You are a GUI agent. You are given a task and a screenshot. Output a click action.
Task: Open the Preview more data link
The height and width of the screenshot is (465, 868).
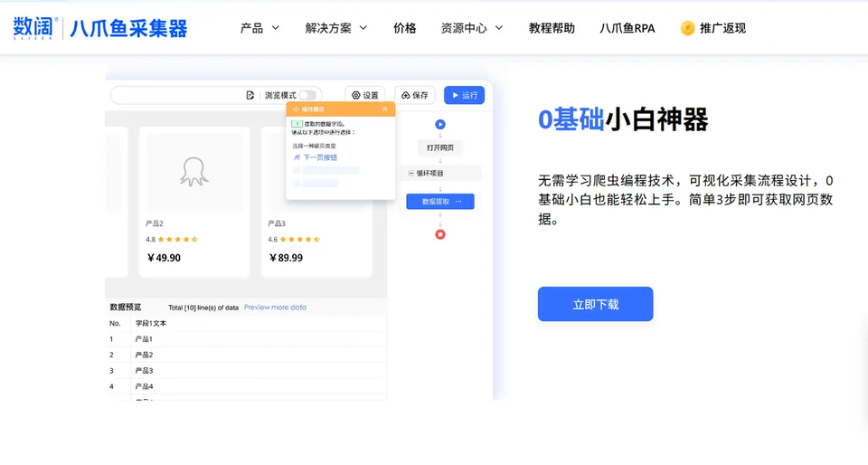(x=275, y=308)
